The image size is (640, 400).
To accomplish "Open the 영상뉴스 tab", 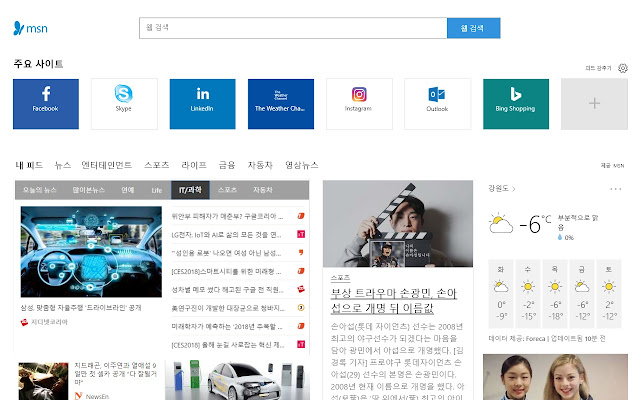I will (302, 165).
